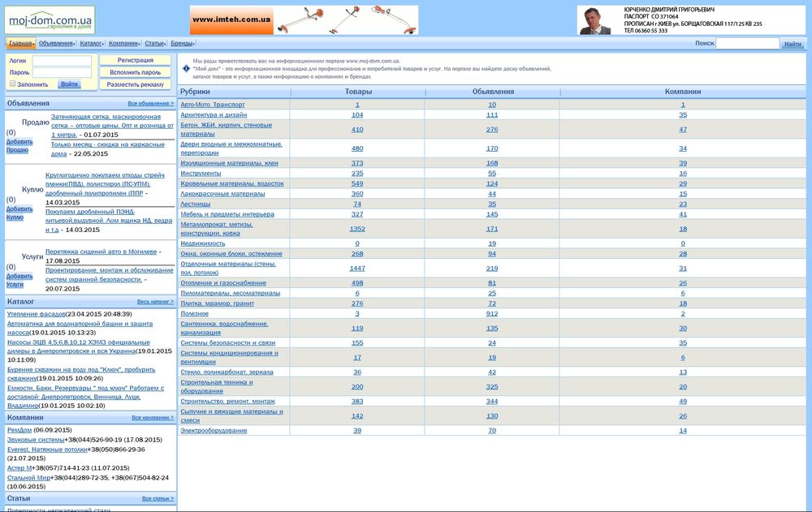Viewport: 812px width, 512px height.
Task: Click companies count 49 for Строительство, ремонт
Action: click(x=683, y=401)
